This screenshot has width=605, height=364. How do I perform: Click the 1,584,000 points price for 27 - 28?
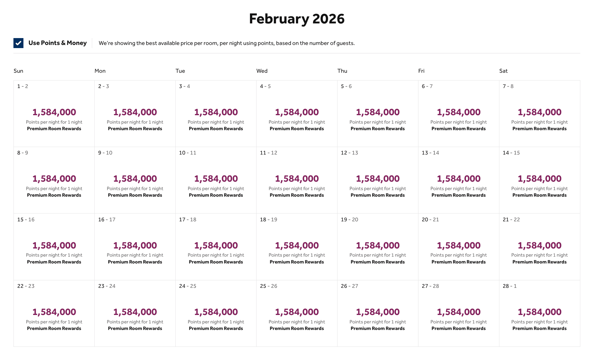click(x=458, y=312)
